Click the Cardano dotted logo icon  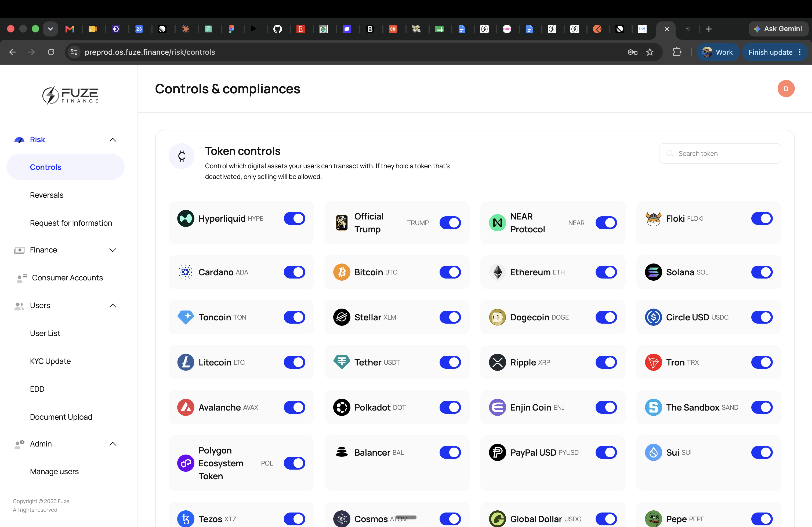186,272
